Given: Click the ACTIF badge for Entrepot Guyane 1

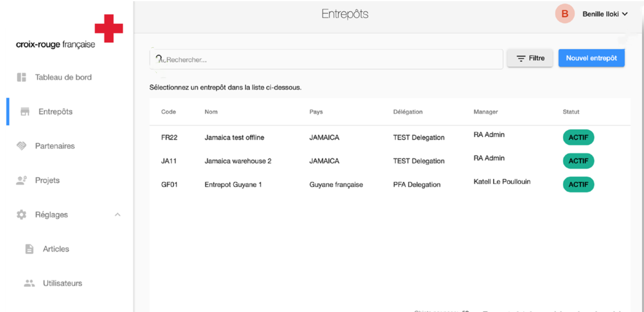Looking at the screenshot, I should [x=578, y=184].
